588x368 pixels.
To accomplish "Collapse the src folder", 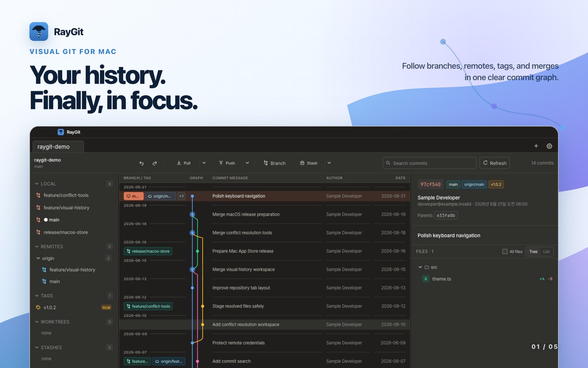I will 420,267.
